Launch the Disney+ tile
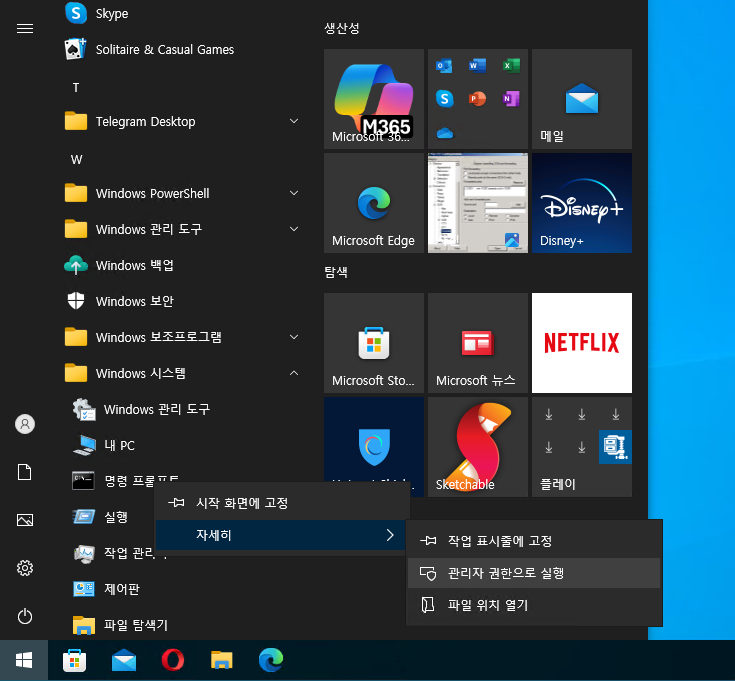735x681 pixels. [581, 203]
